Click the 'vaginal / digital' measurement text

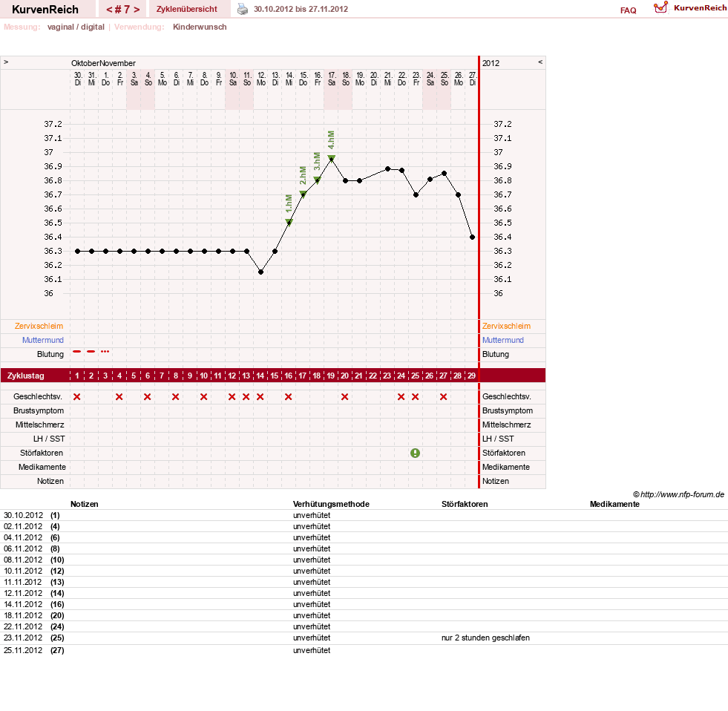pyautogui.click(x=76, y=27)
